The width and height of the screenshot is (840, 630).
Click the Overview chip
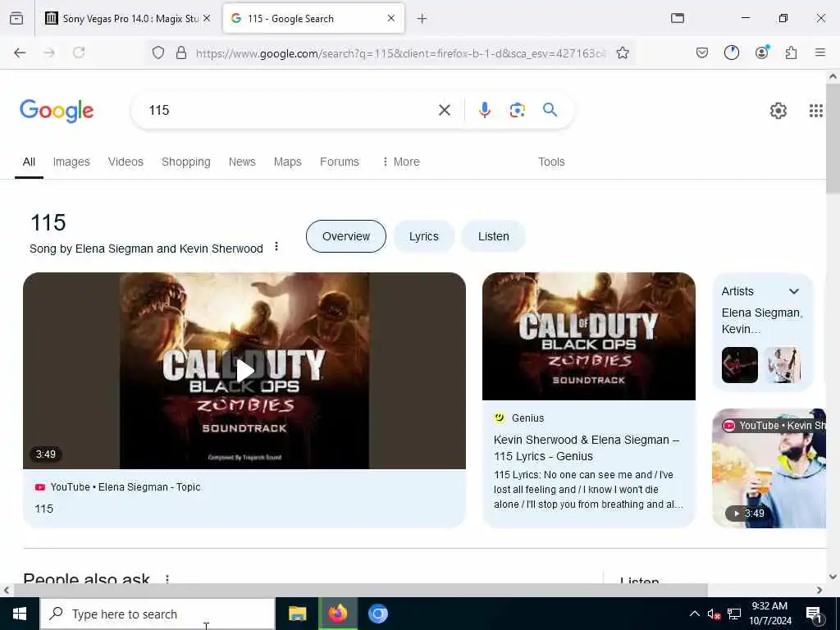(x=346, y=236)
